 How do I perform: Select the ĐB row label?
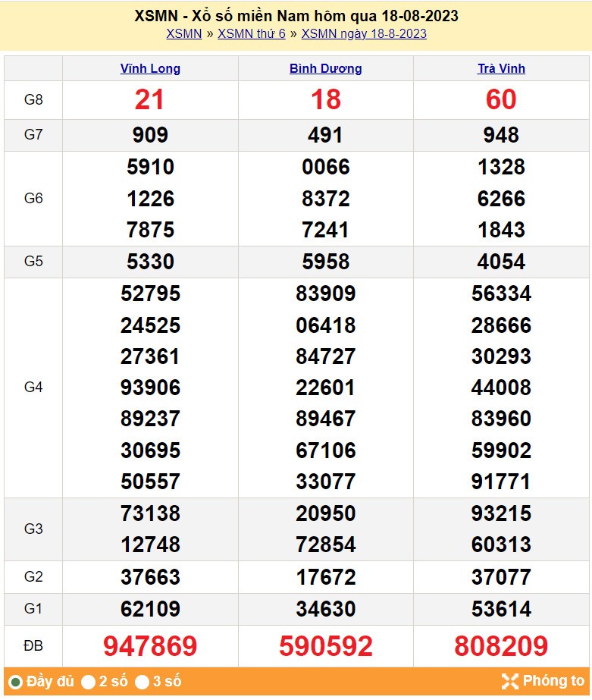[33, 646]
